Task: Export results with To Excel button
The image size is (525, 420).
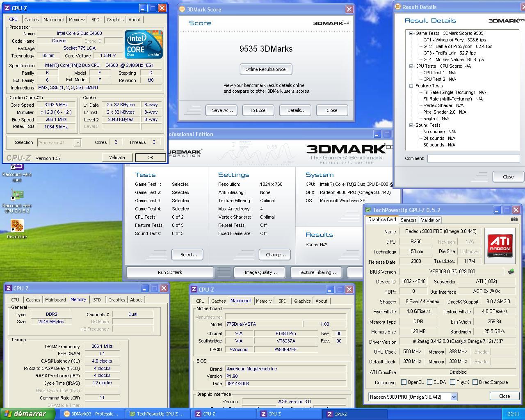Action: pos(258,110)
